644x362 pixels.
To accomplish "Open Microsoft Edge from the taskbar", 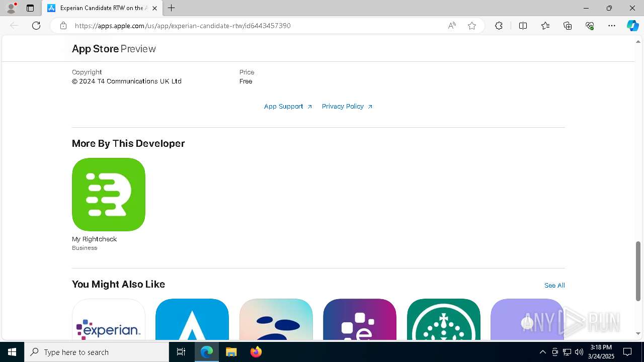I will tap(207, 352).
